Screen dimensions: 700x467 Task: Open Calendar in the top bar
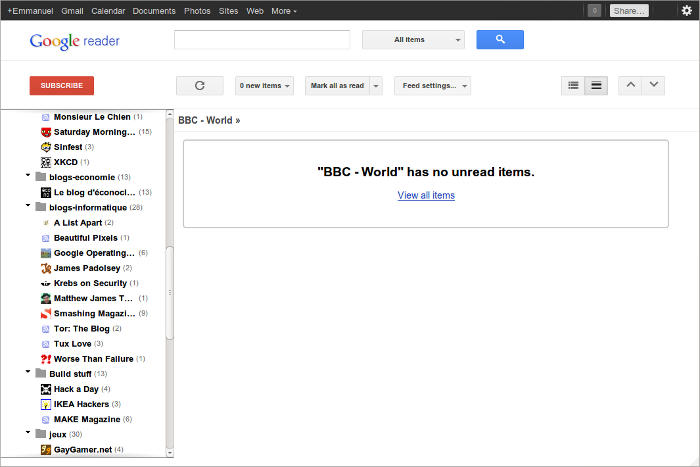tap(108, 11)
